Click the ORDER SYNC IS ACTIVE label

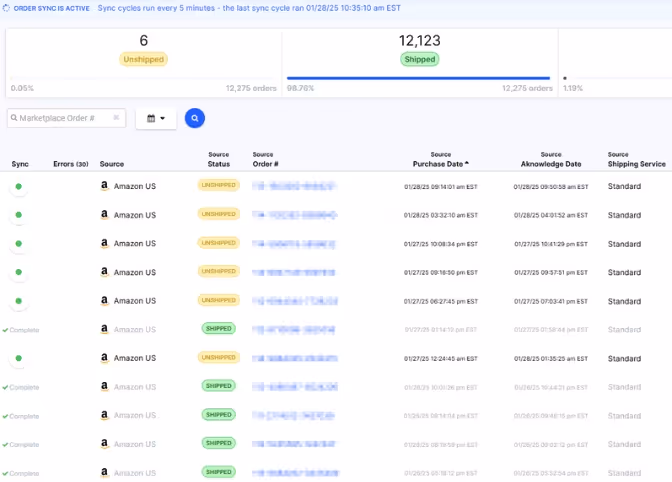click(x=51, y=9)
